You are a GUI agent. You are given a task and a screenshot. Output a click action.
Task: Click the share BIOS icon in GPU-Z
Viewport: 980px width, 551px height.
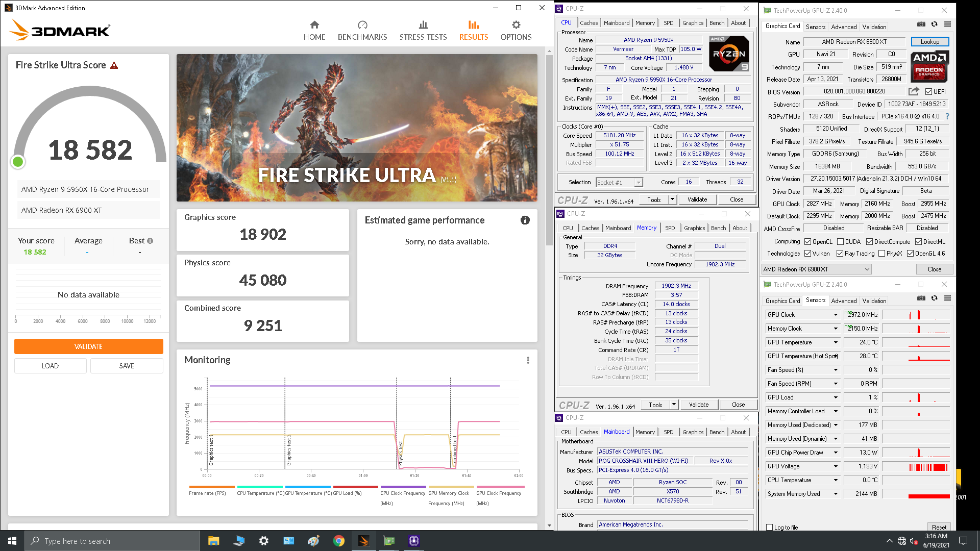914,91
